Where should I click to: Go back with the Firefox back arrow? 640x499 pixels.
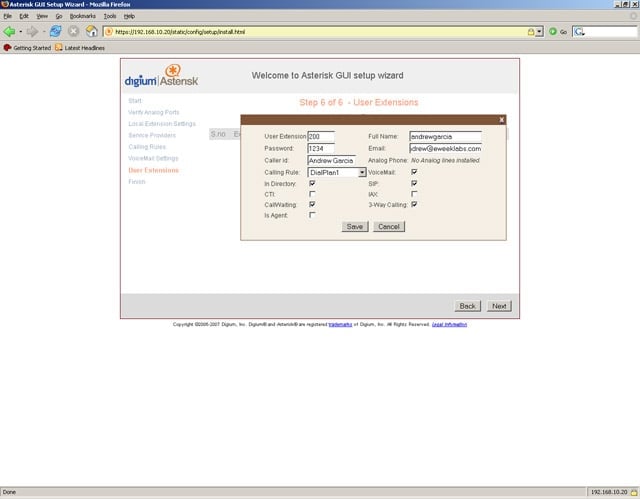9,31
